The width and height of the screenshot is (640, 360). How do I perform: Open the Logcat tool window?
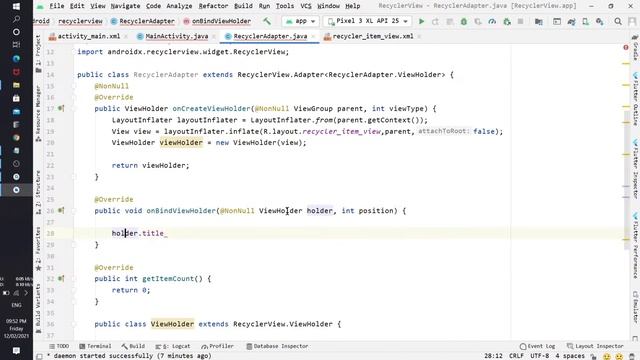coord(173,346)
